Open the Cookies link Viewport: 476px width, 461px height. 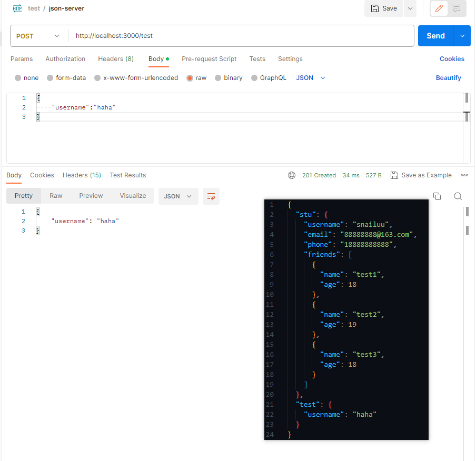(x=452, y=59)
